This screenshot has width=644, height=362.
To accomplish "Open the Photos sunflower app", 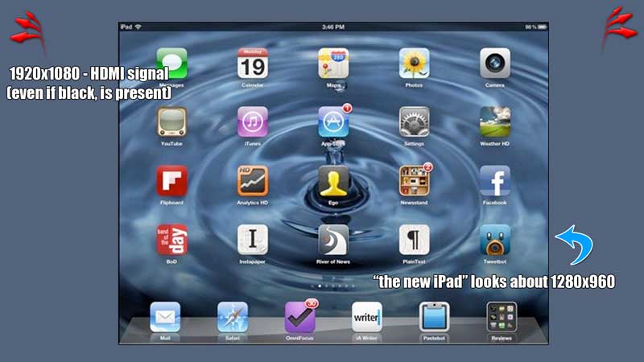I will [x=414, y=64].
